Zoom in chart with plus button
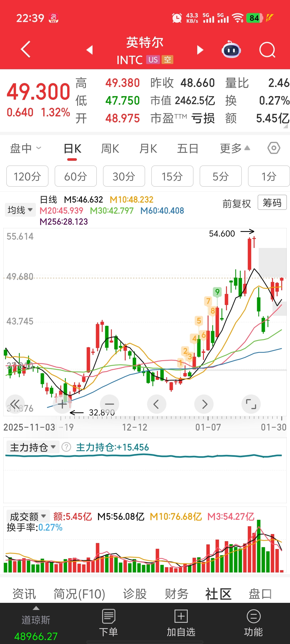Screen dimensions: 290x644 click(62, 404)
